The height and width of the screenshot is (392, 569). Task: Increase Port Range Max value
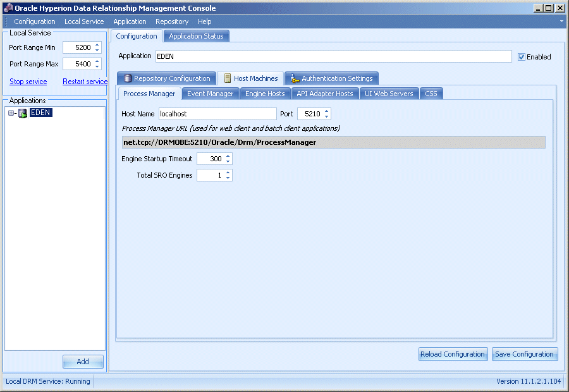pos(97,61)
